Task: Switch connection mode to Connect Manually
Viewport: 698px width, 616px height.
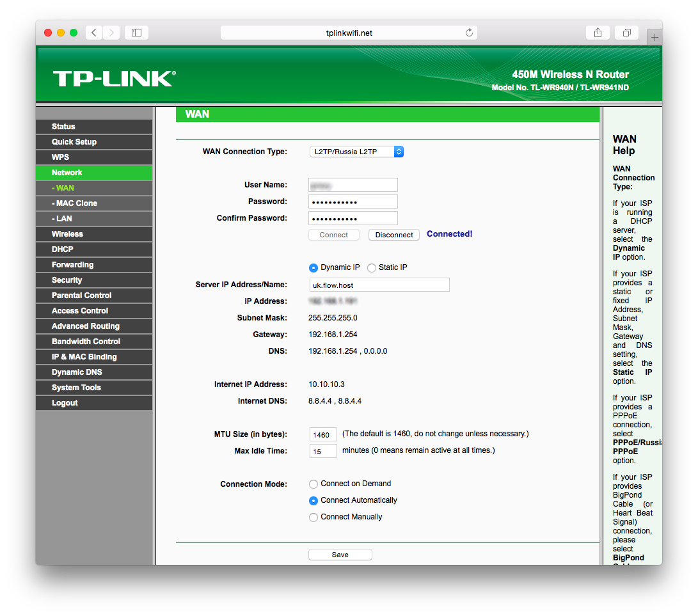Action: [313, 517]
